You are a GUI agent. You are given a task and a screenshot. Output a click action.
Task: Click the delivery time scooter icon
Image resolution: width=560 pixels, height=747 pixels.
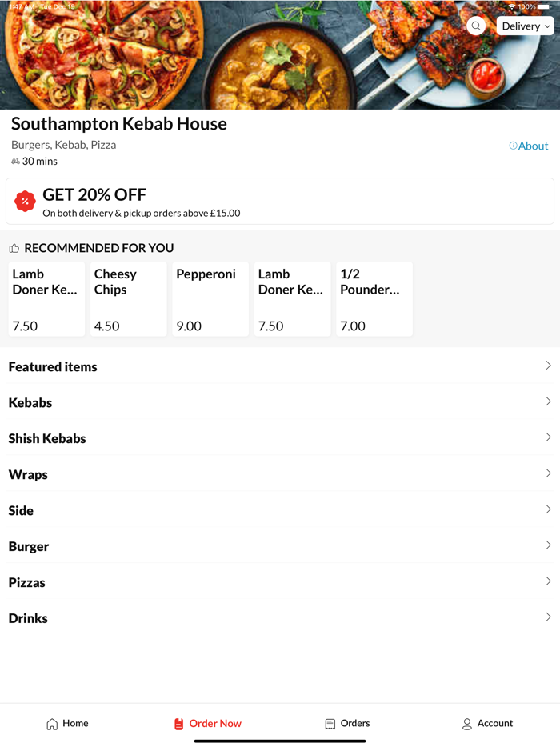pos(14,161)
